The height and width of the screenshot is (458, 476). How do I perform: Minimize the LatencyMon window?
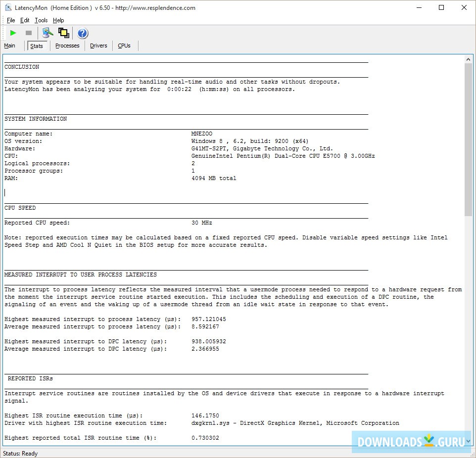[x=419, y=7]
